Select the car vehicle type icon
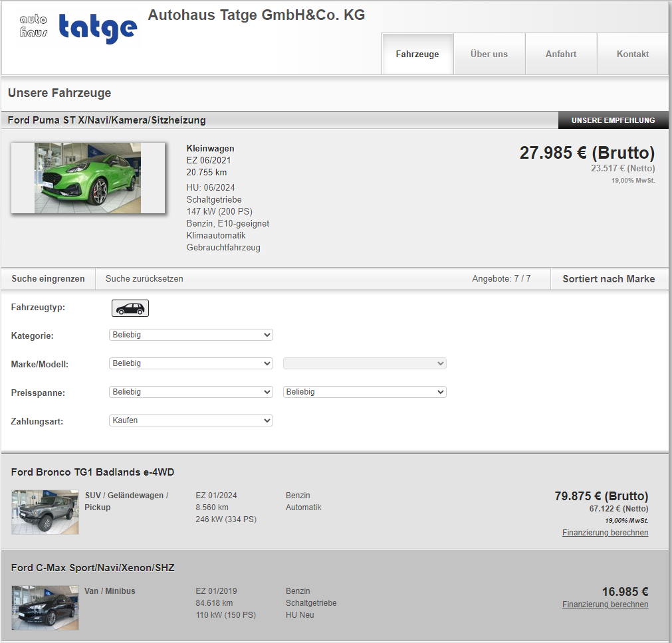This screenshot has height=643, width=672. coord(130,308)
